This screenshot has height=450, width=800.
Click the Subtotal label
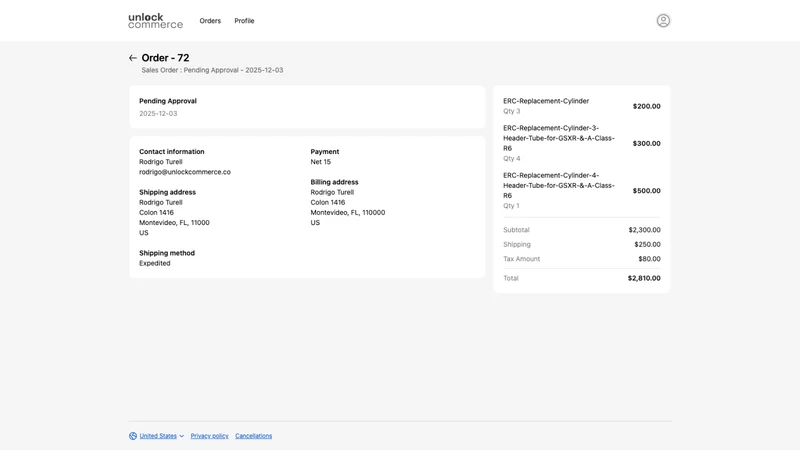[516, 230]
